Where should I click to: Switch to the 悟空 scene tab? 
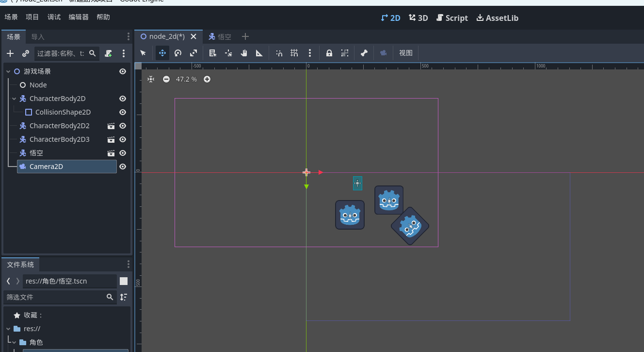coord(220,36)
